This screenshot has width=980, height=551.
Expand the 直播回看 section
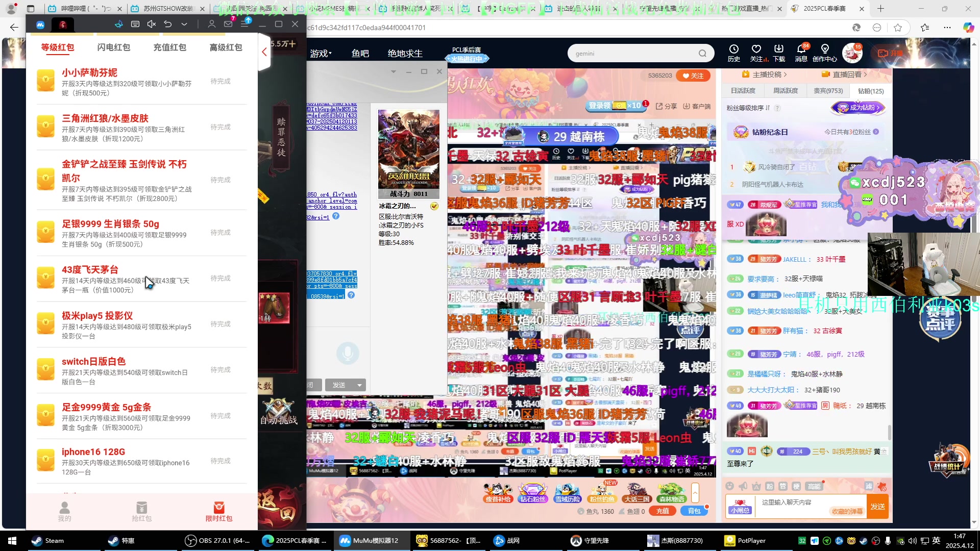tap(845, 74)
